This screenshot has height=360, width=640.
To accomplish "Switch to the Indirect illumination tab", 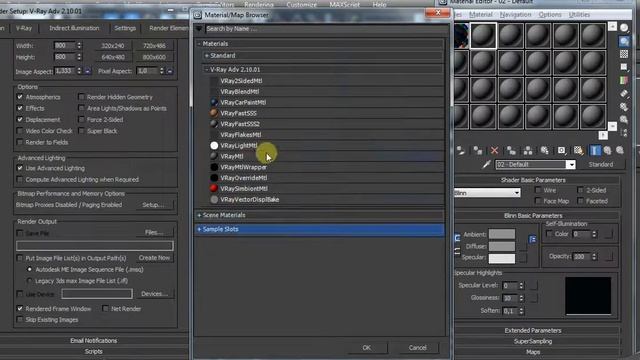I will coord(74,28).
